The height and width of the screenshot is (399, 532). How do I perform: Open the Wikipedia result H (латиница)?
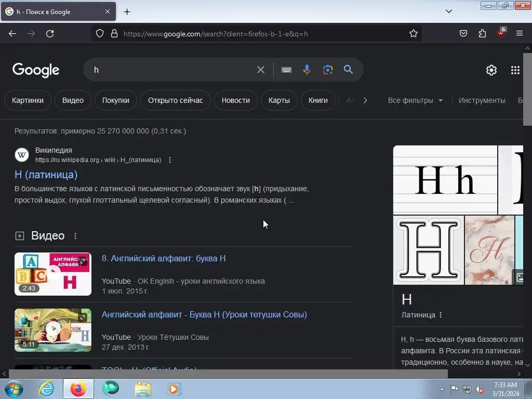(x=46, y=175)
